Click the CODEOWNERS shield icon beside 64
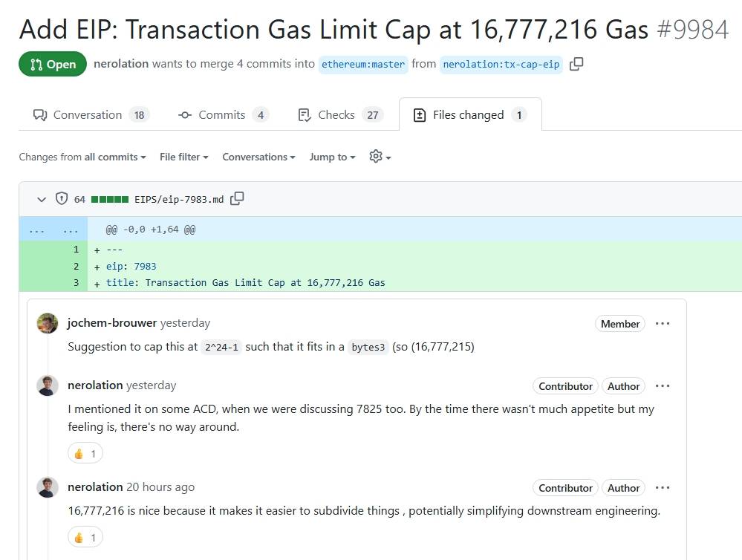This screenshot has width=742, height=560. coord(62,198)
